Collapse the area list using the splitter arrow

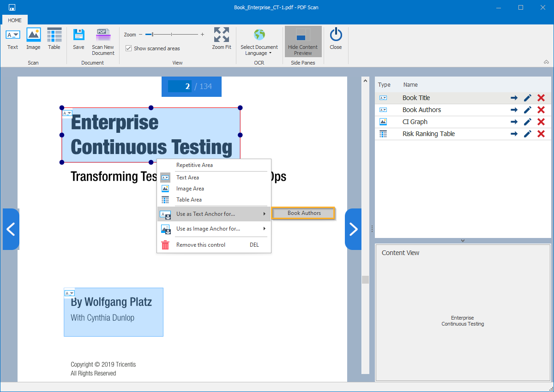coord(463,241)
